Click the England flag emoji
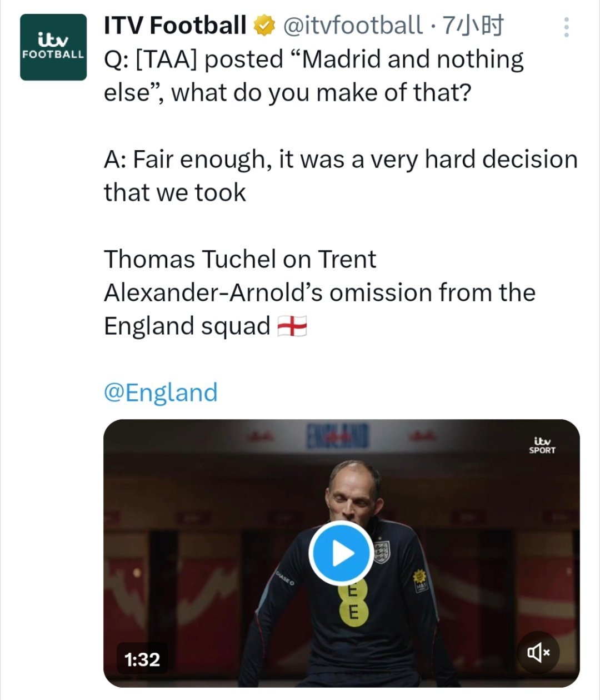Viewport: 600px width, 700px height. coord(292,326)
